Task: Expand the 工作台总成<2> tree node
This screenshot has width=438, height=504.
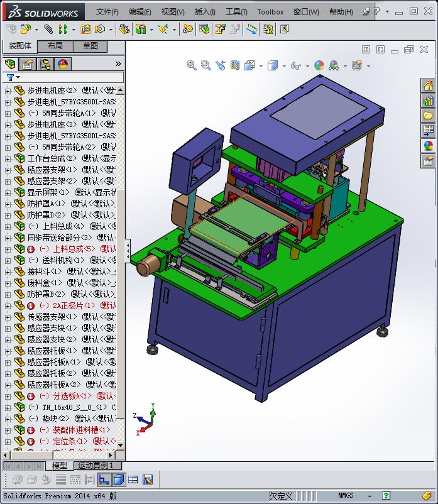Action: point(8,159)
